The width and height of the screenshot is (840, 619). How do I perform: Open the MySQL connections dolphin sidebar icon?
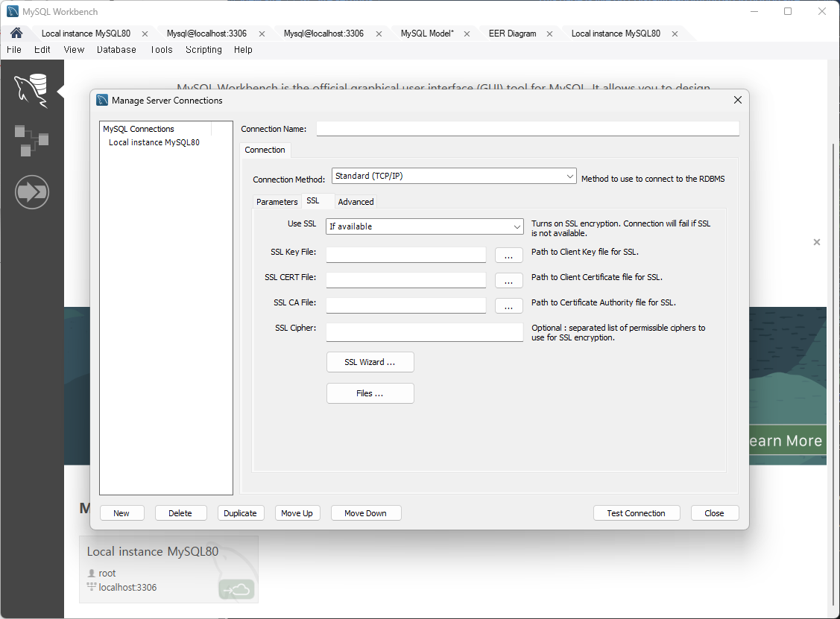pos(31,90)
